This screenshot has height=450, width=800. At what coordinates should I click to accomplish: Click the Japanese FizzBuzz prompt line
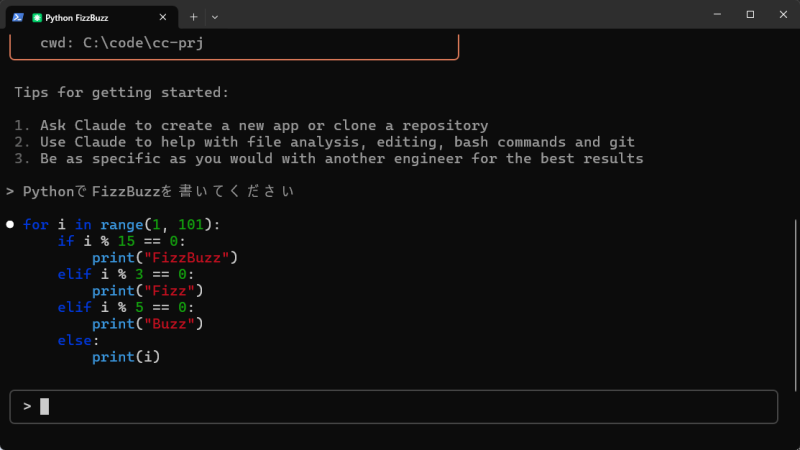tap(150, 191)
